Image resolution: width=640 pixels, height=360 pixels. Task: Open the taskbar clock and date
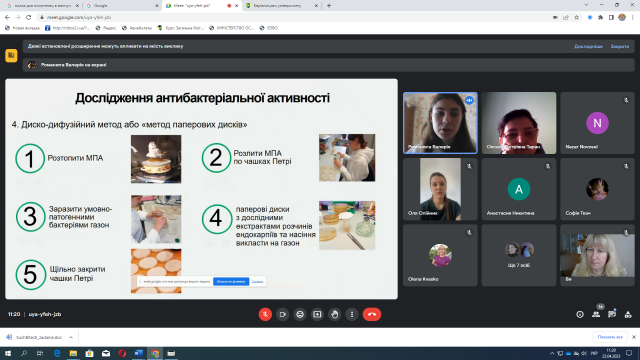click(611, 353)
